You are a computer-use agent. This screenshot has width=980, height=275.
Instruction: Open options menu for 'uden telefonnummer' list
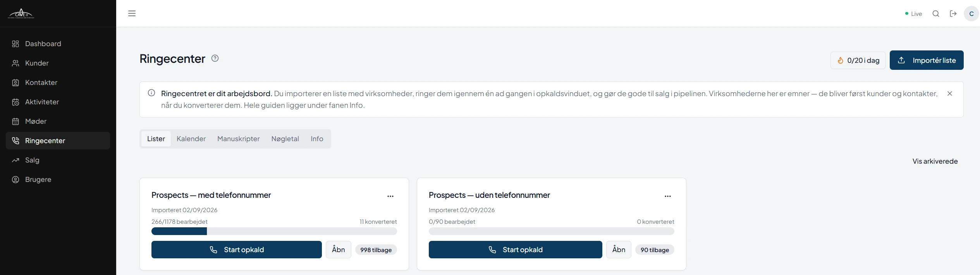668,196
